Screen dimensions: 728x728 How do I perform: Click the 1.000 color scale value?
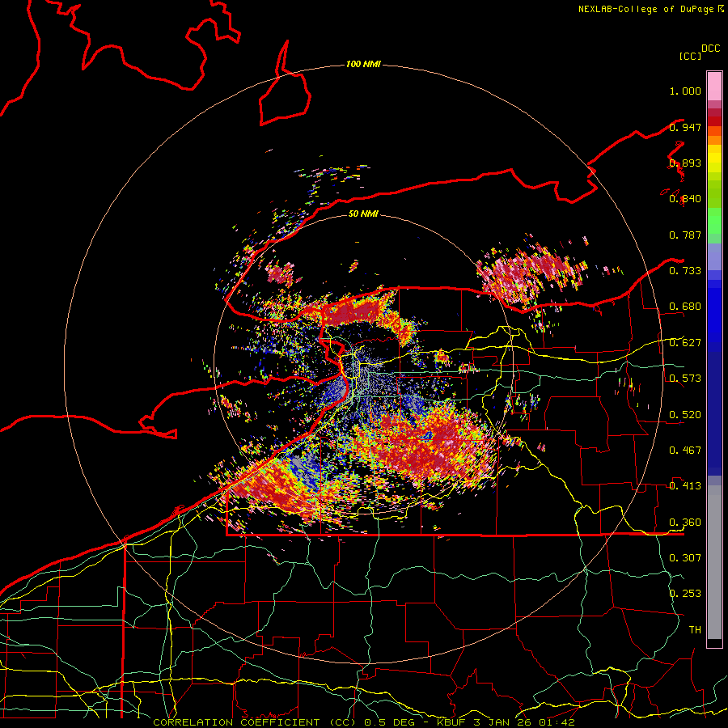tap(685, 91)
